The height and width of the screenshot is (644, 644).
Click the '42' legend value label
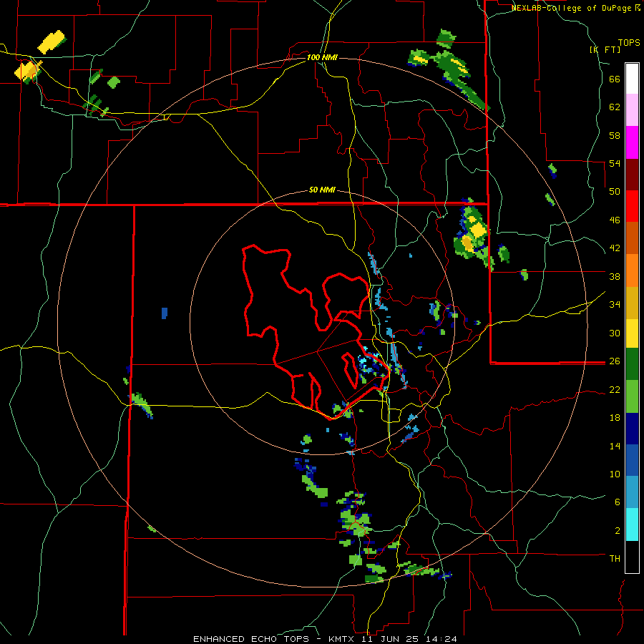[x=615, y=248]
